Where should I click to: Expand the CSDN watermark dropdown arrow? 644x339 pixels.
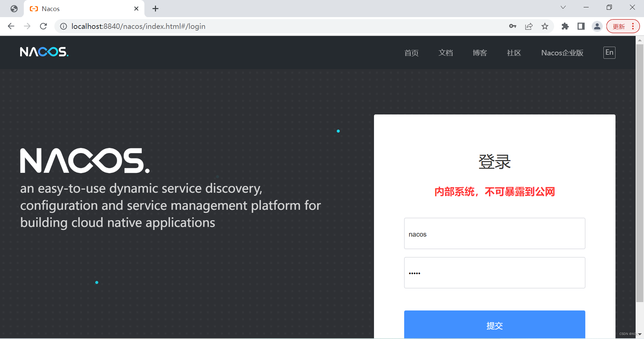639,334
